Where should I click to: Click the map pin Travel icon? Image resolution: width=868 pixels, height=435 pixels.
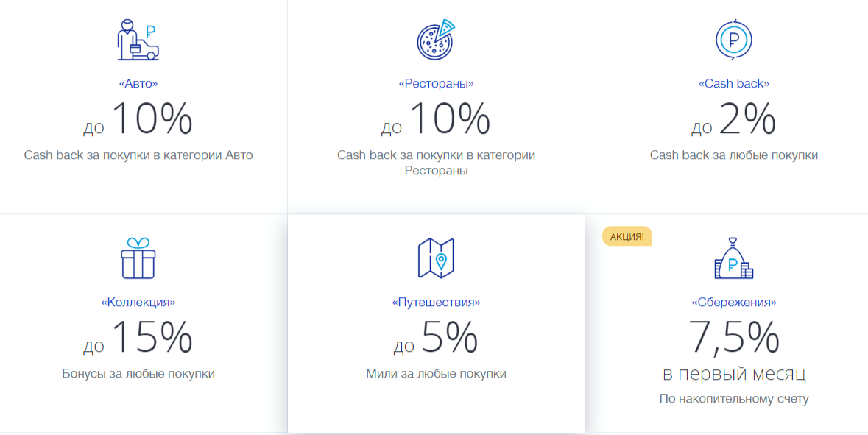[x=436, y=258]
